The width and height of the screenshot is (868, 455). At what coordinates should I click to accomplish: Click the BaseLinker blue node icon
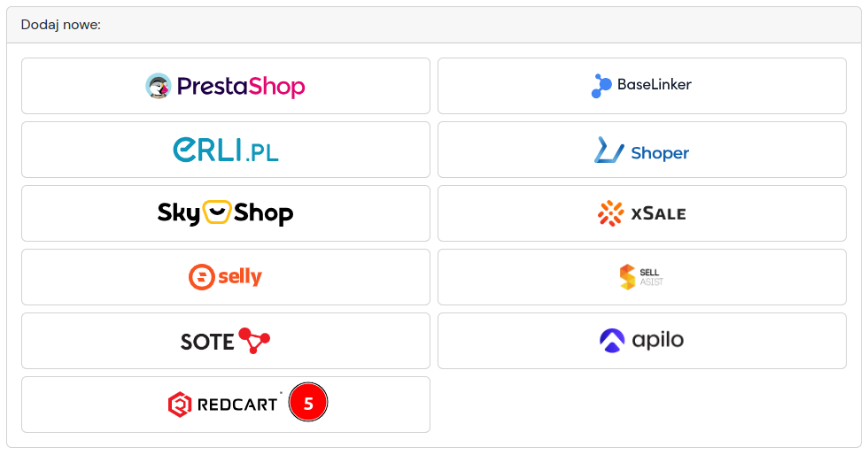601,86
